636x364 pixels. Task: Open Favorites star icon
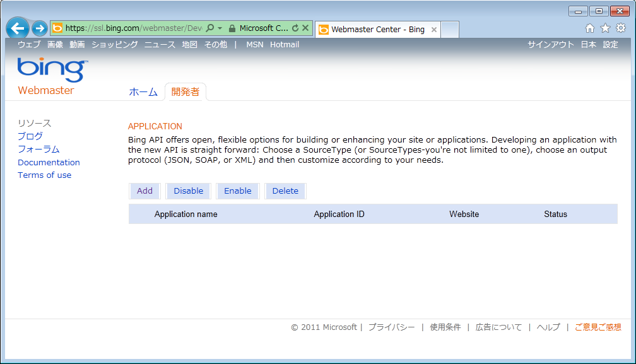click(605, 28)
